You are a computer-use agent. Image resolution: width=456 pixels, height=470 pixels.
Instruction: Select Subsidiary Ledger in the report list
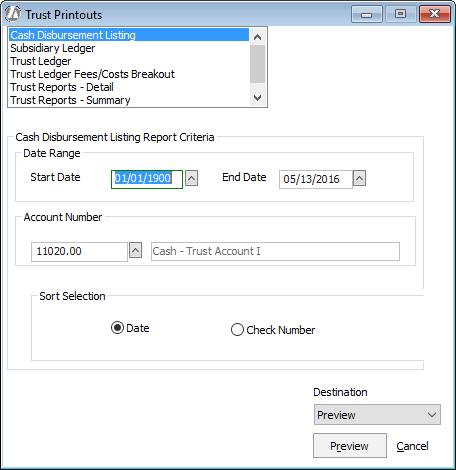53,48
